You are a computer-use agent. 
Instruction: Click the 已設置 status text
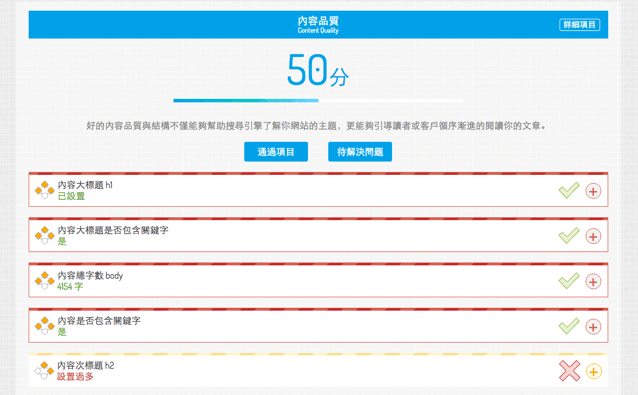[x=71, y=196]
